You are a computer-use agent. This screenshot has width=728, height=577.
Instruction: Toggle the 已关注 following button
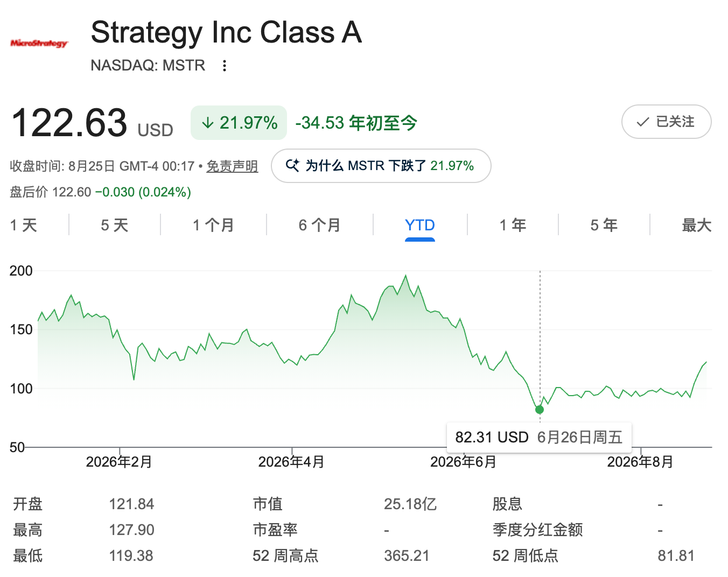666,122
